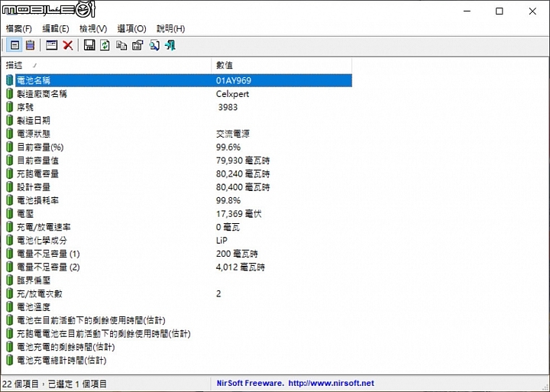Click the battery icon beside 電源狀態

click(x=9, y=134)
